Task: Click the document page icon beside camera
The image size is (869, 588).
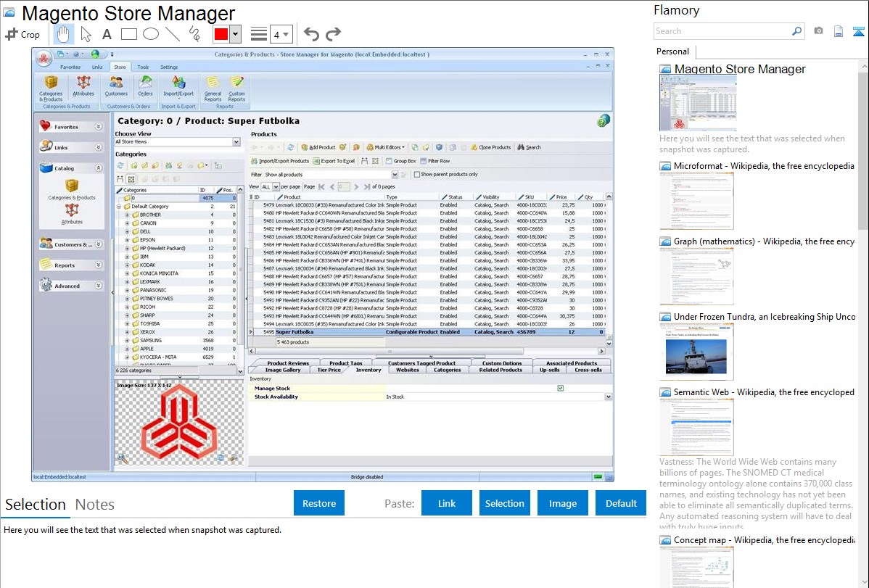Action: pyautogui.click(x=839, y=32)
